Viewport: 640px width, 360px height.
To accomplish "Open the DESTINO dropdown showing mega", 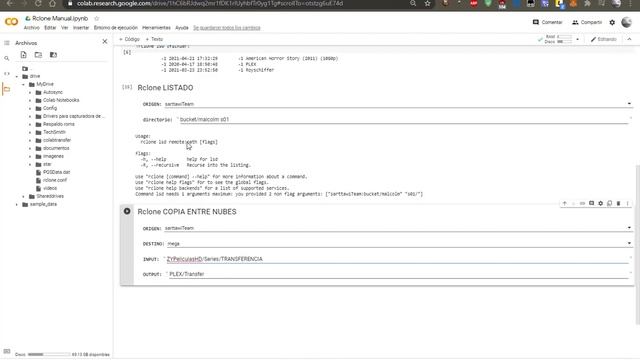I will tap(399, 243).
